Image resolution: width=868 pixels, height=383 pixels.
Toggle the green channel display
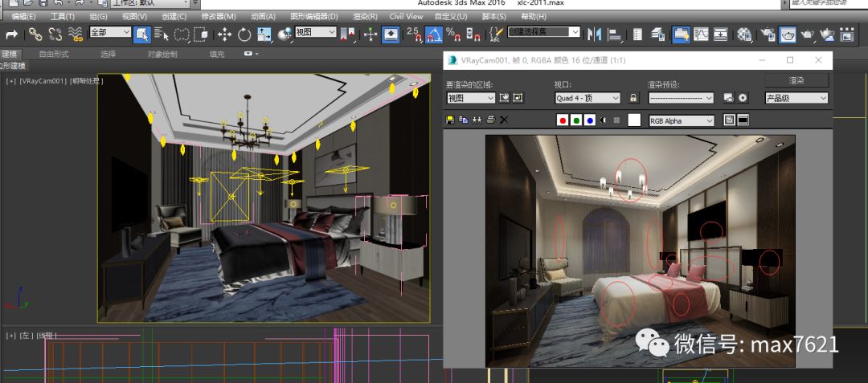point(576,120)
